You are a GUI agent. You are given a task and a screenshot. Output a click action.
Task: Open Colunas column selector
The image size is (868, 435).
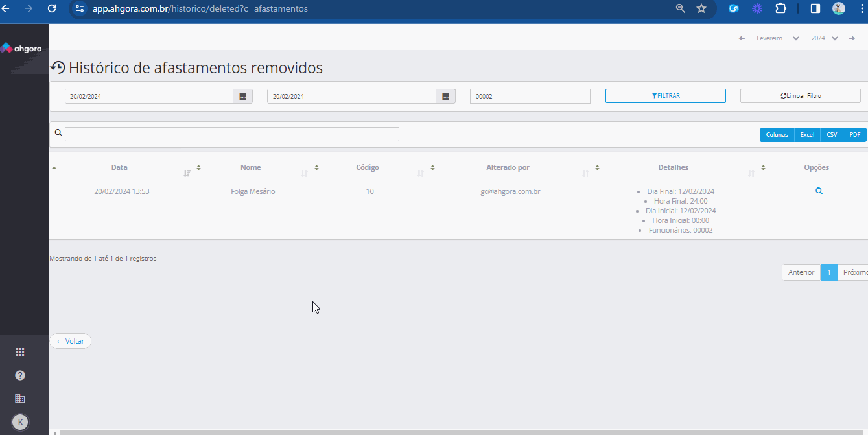click(x=777, y=135)
